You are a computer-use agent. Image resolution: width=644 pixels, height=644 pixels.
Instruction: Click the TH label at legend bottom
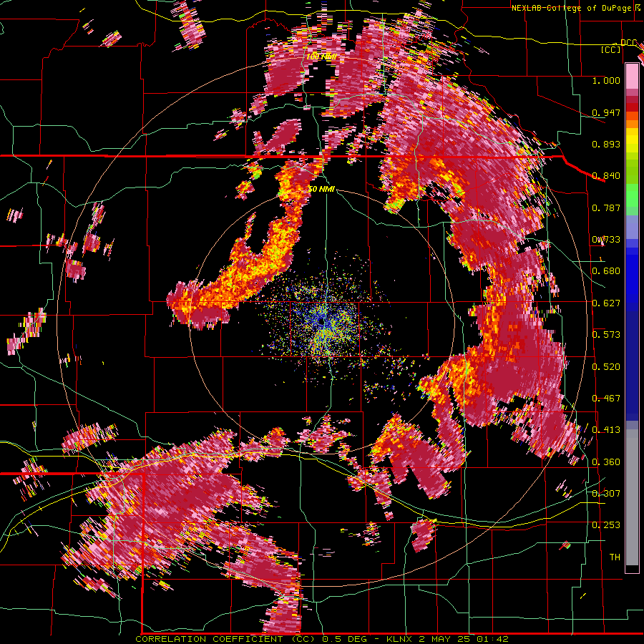[615, 557]
